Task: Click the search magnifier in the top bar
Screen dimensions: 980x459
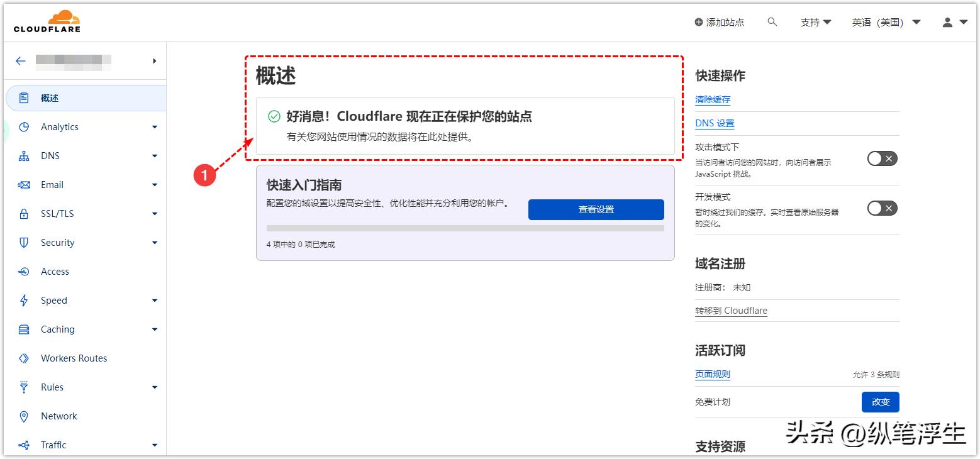Action: (772, 21)
